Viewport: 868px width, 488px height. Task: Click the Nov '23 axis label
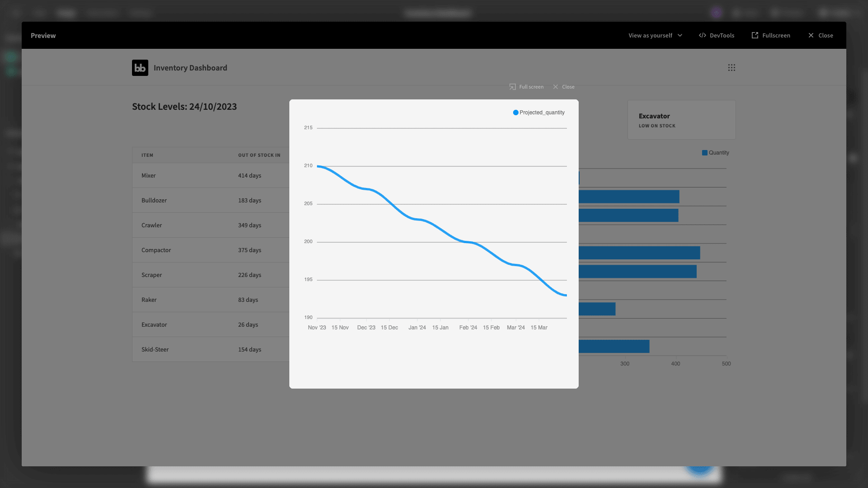(317, 328)
